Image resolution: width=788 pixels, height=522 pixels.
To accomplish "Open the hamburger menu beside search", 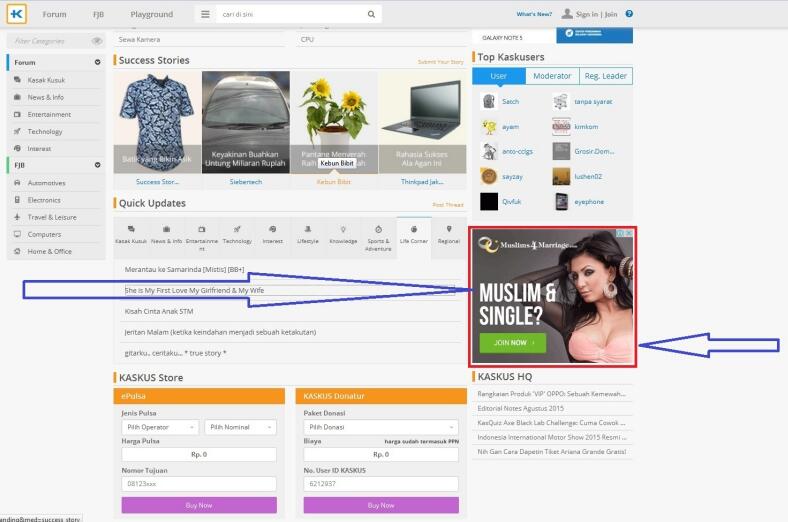I will pos(205,14).
